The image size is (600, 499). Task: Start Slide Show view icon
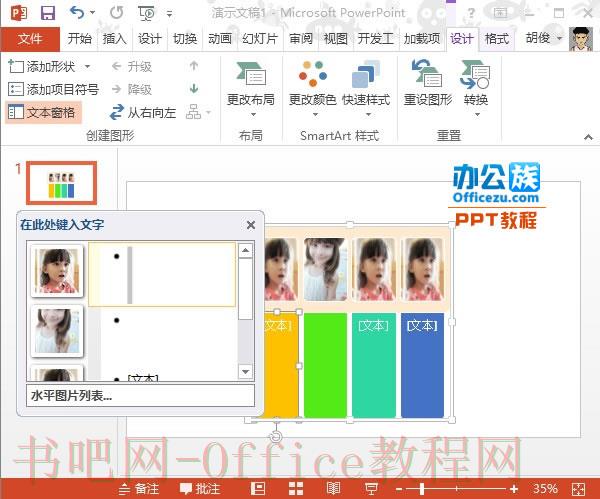pos(371,489)
